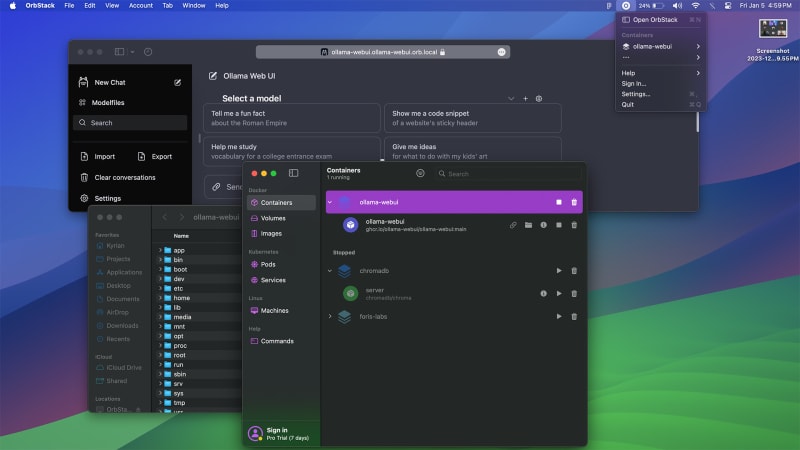Delete the chromadb container group

click(574, 270)
